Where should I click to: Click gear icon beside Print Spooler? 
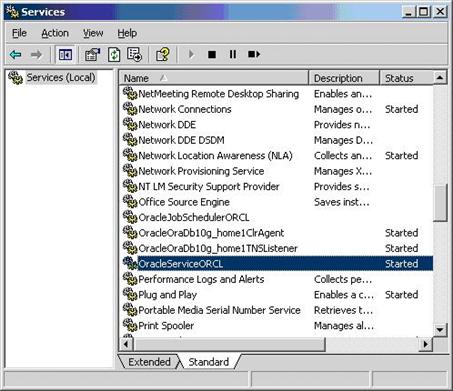click(x=130, y=325)
